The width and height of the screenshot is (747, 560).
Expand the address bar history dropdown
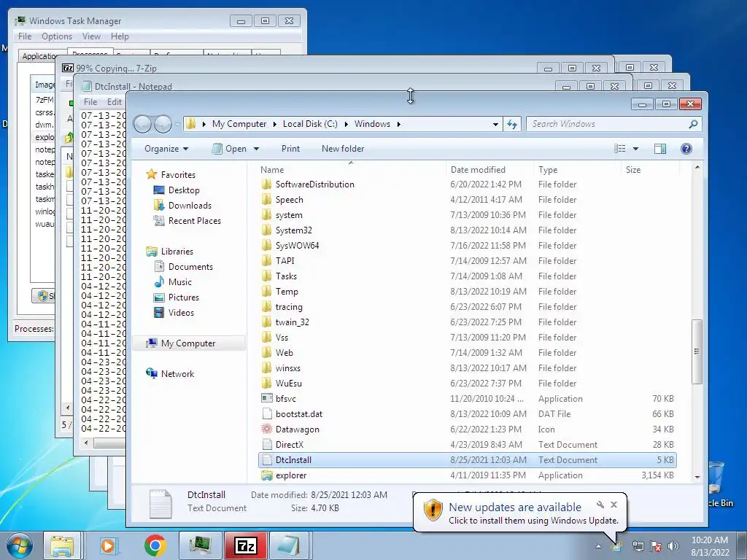(x=495, y=124)
